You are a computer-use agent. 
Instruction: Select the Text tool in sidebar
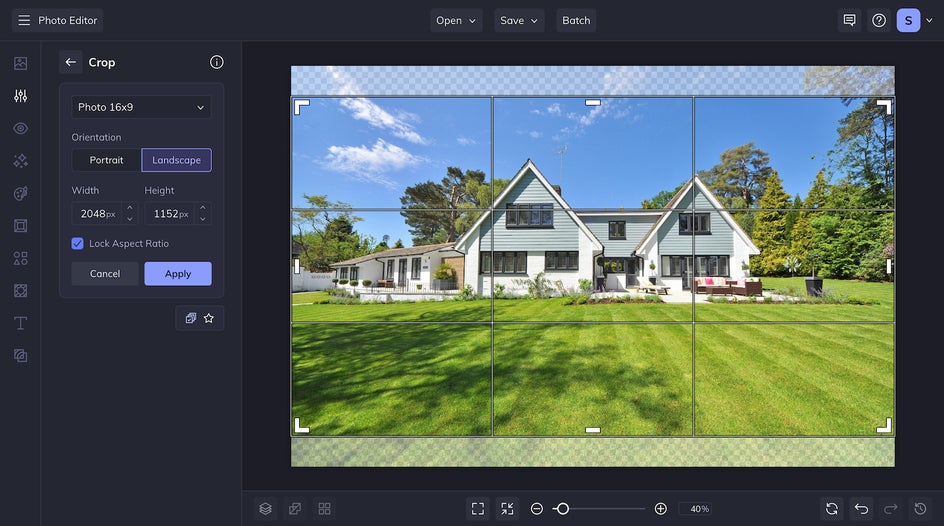coord(20,323)
